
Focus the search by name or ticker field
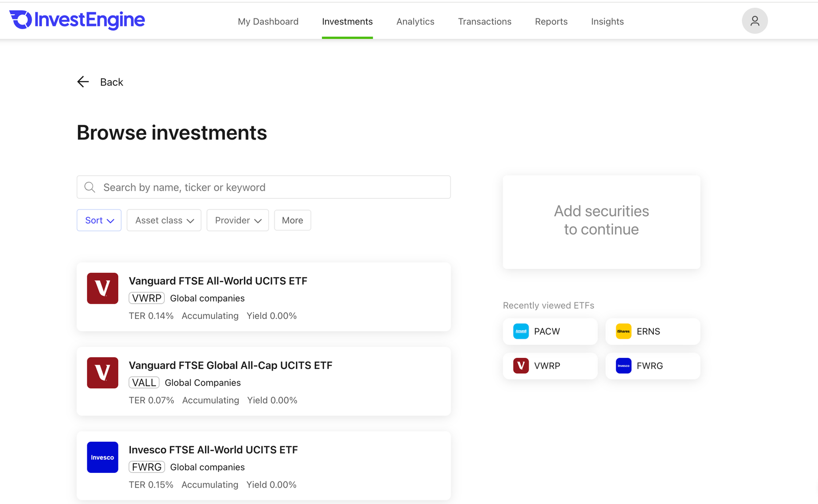[264, 187]
